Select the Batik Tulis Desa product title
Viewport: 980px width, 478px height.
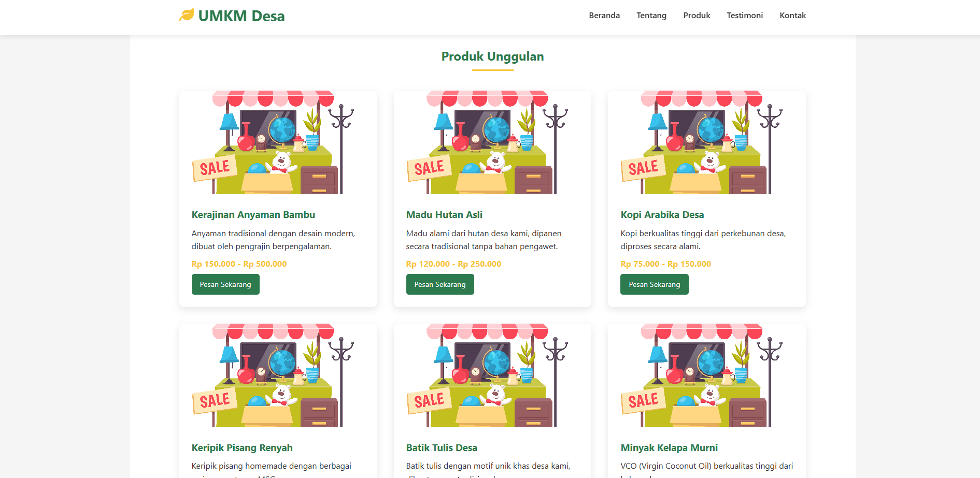point(442,448)
